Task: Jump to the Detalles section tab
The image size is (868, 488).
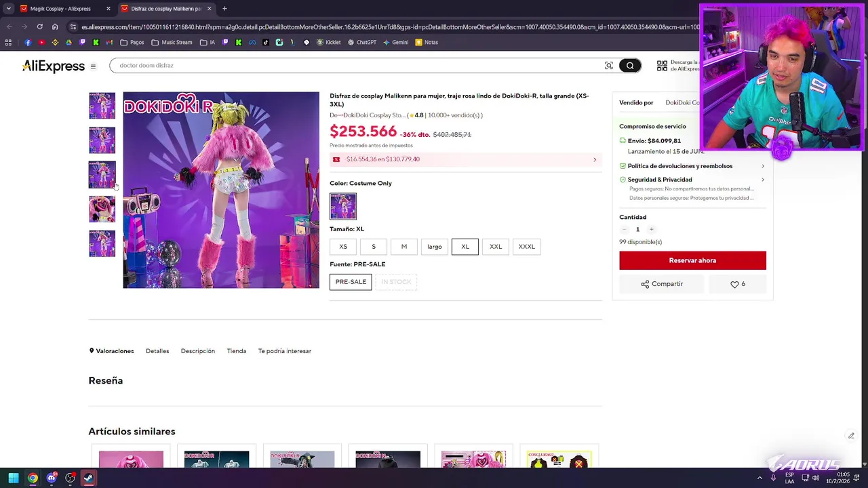Action: [157, 351]
